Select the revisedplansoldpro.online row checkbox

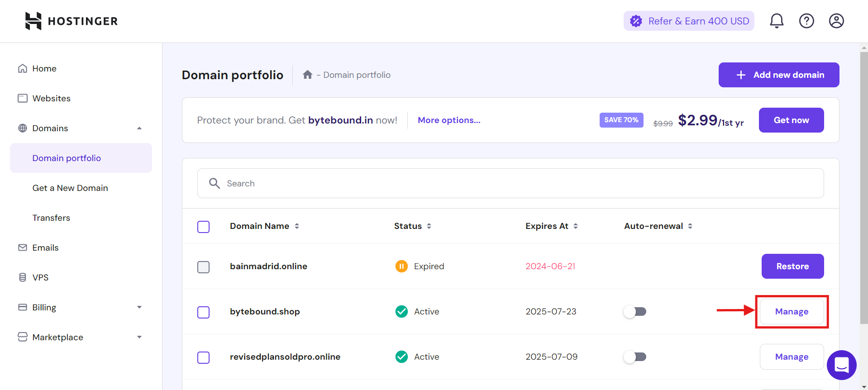coord(204,357)
